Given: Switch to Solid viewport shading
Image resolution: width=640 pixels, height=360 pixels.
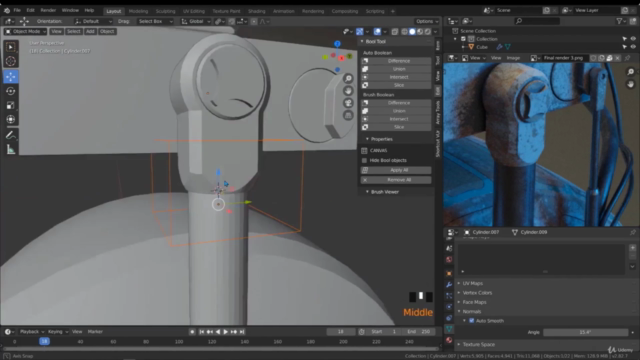Looking at the screenshot, I should pos(412,31).
